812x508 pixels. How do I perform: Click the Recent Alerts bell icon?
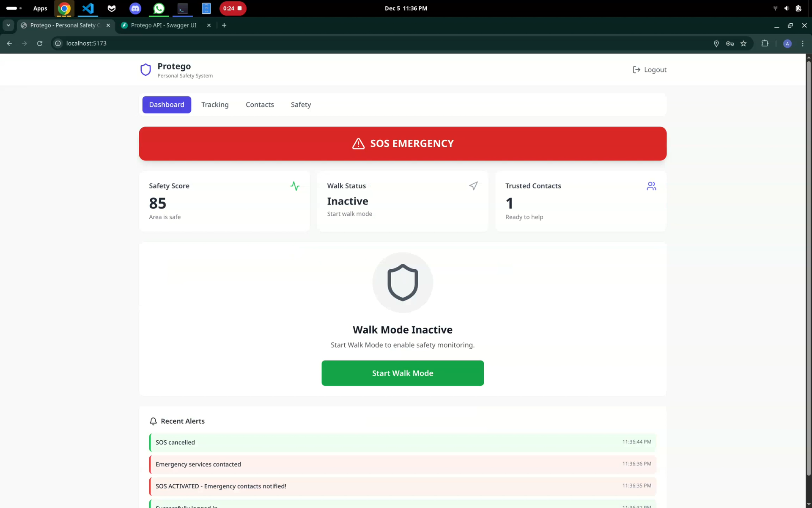(153, 421)
